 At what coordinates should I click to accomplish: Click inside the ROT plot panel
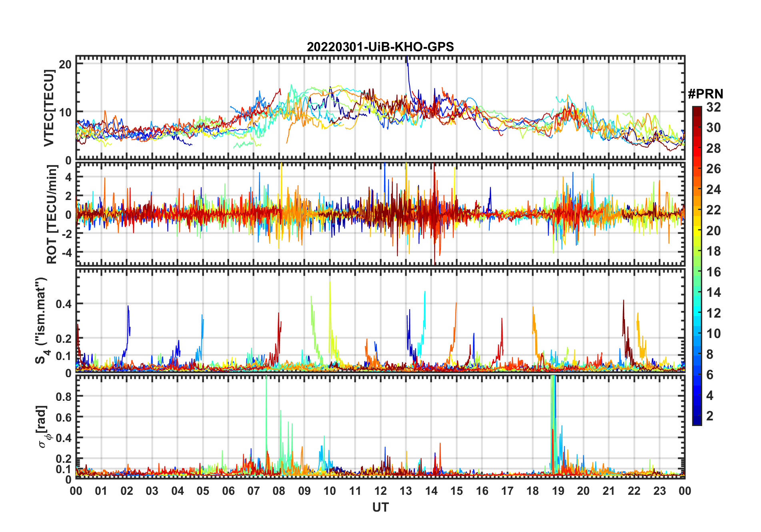click(380, 214)
